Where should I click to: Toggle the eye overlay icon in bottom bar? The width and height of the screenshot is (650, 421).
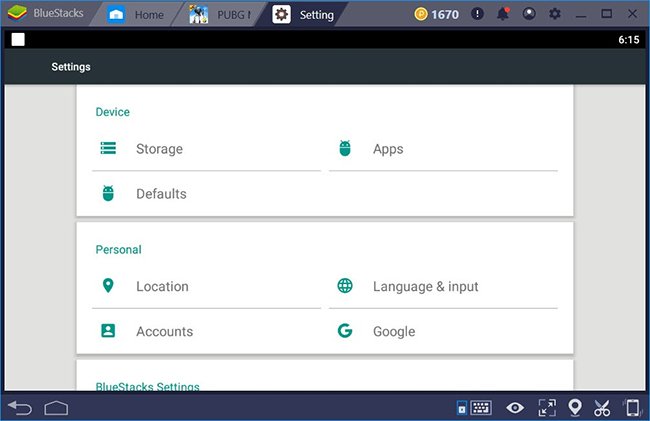click(x=515, y=407)
